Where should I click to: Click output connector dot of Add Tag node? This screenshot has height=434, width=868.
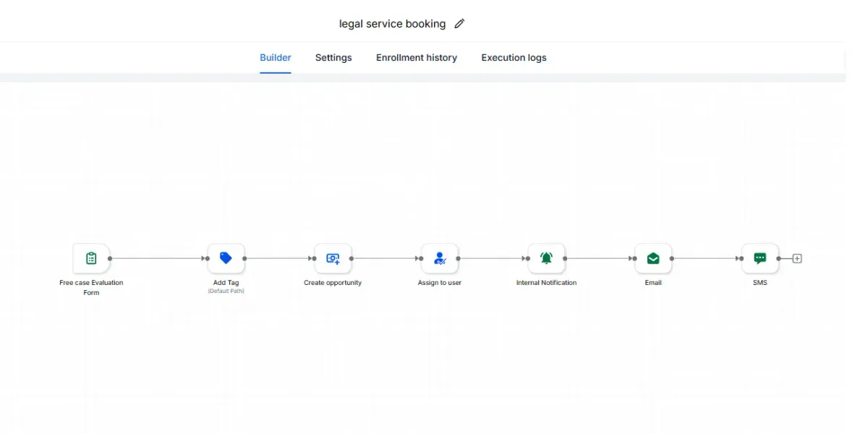pyautogui.click(x=244, y=258)
